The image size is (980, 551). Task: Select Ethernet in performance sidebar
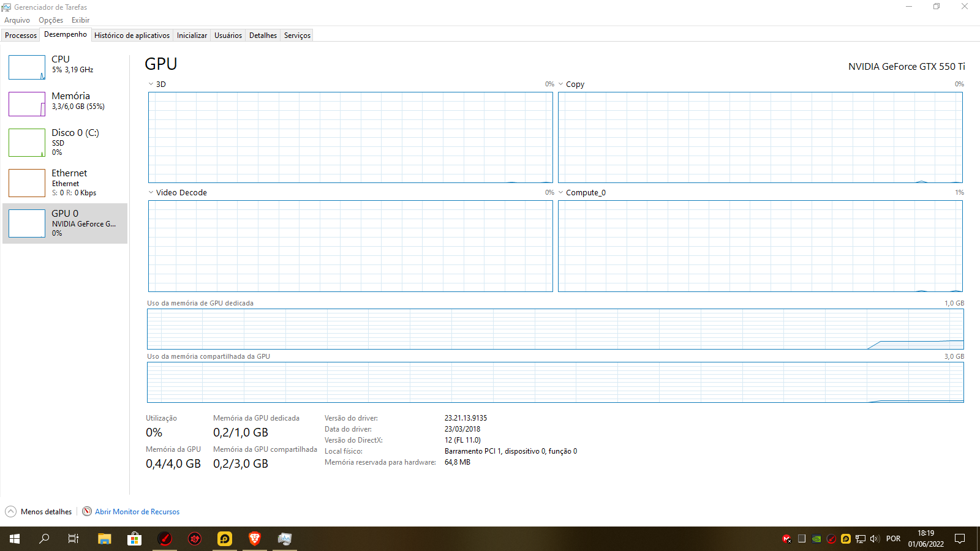click(x=65, y=182)
